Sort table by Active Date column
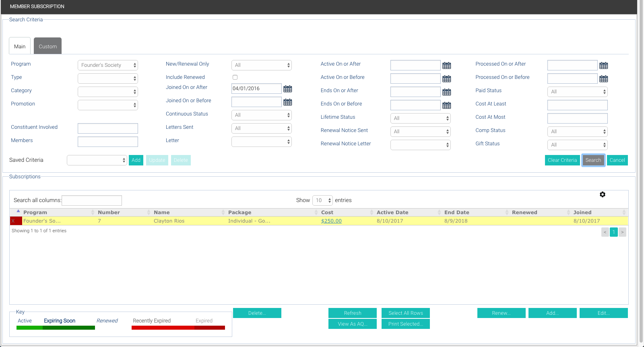 pos(392,213)
